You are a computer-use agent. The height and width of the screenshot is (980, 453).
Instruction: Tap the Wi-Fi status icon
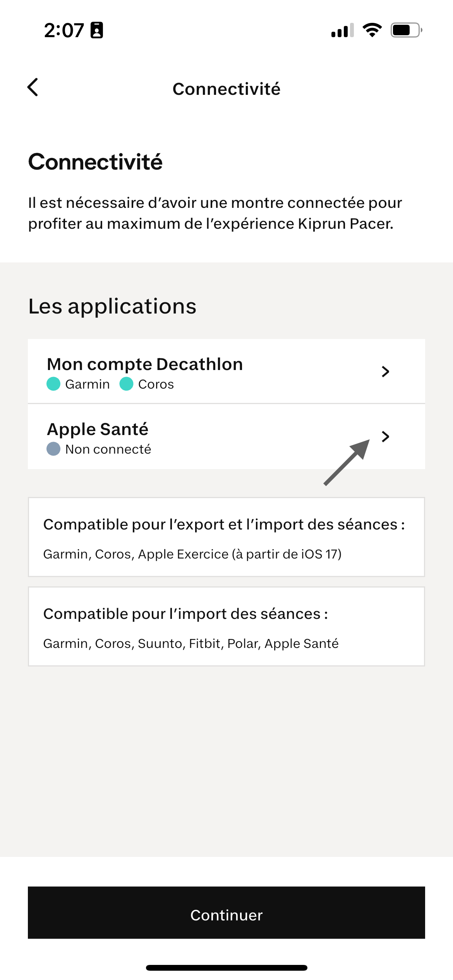[x=372, y=30]
